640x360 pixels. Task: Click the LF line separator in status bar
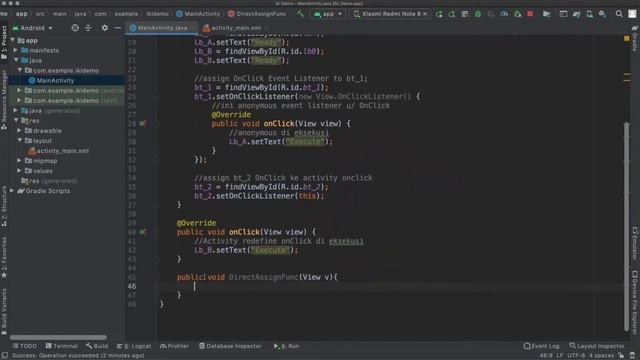click(560, 356)
